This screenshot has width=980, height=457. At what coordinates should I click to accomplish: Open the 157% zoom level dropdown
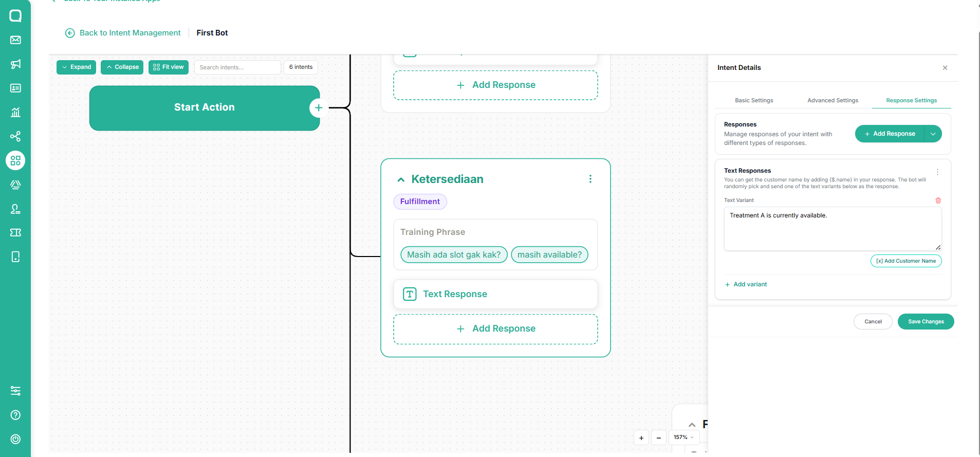point(683,437)
